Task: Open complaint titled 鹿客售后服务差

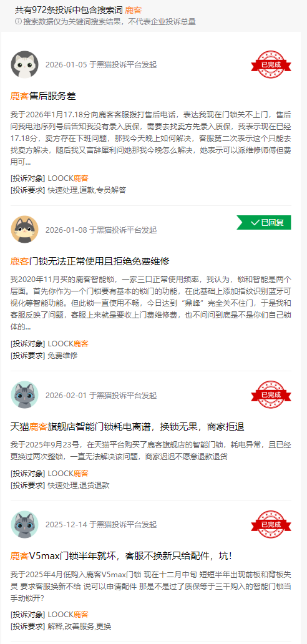Action: click(x=43, y=97)
